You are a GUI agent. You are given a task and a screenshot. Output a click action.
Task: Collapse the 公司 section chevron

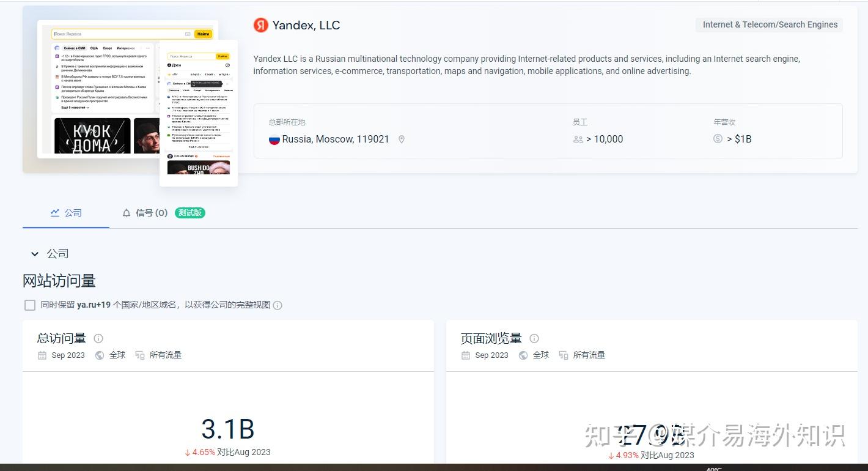pos(35,254)
